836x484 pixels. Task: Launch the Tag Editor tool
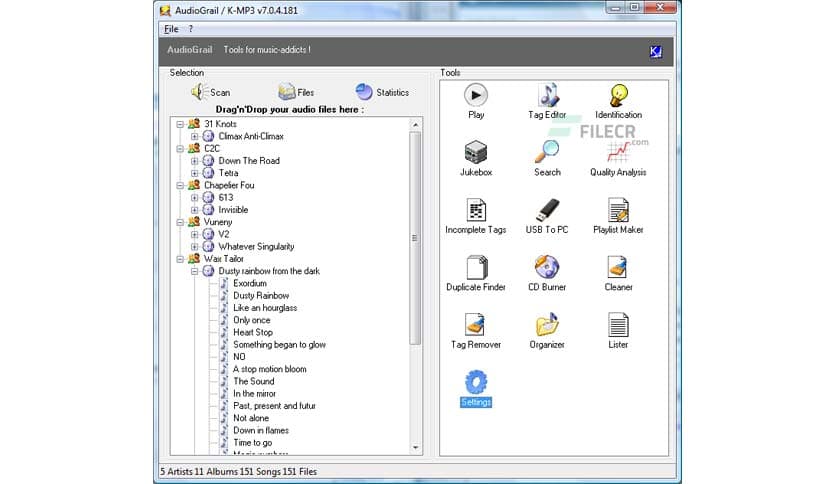tap(547, 101)
